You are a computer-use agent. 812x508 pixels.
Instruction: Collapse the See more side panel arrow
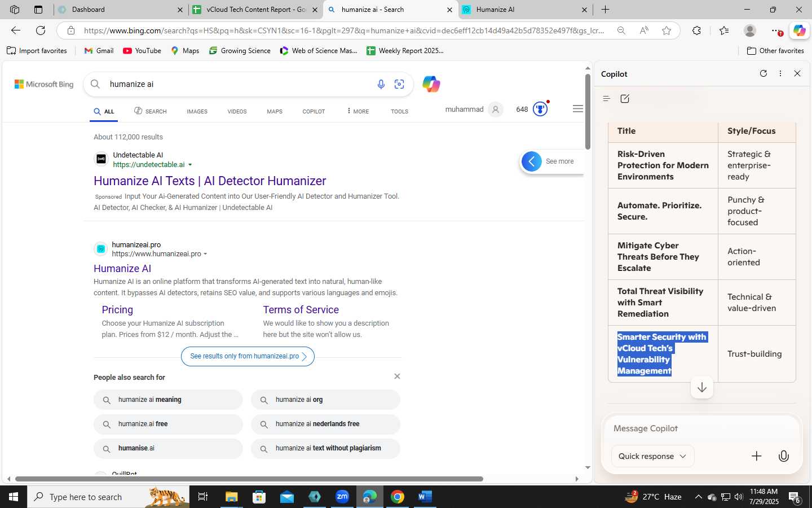coord(532,161)
